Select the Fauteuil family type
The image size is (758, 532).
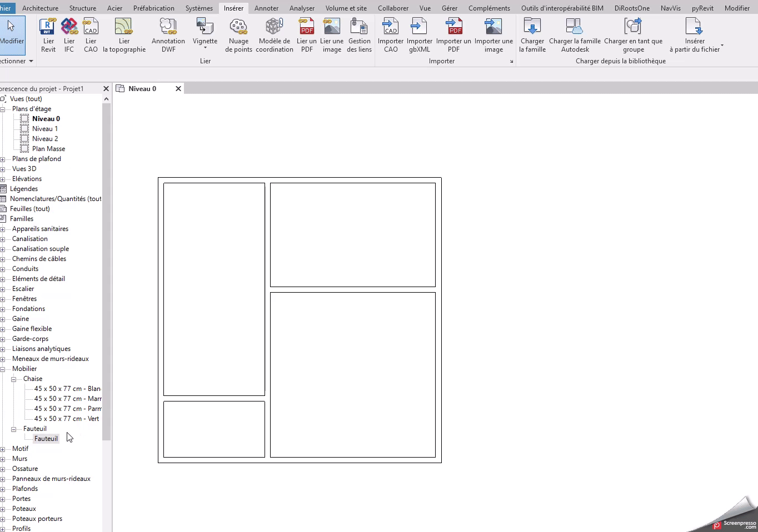(x=46, y=439)
